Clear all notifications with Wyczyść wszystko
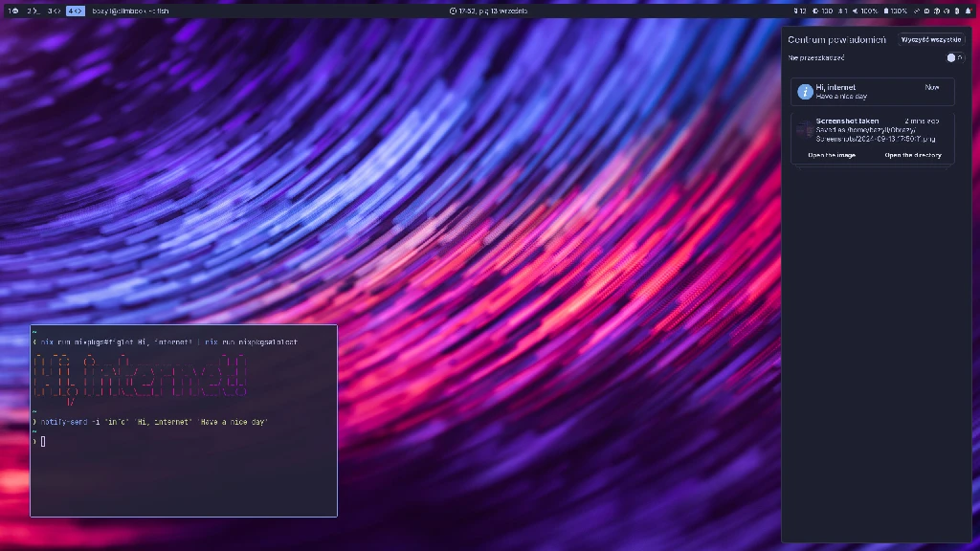Viewport: 980px width, 551px height. tap(930, 39)
